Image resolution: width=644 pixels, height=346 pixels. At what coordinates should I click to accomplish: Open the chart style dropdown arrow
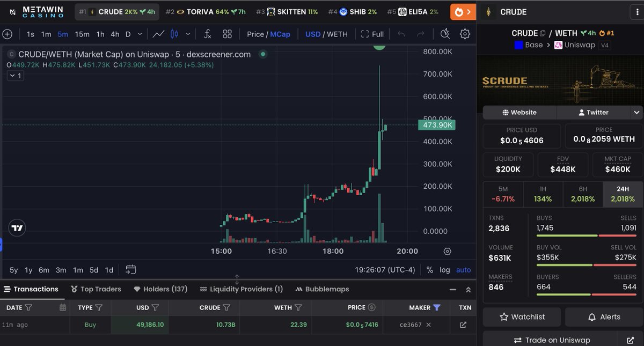[x=187, y=34]
